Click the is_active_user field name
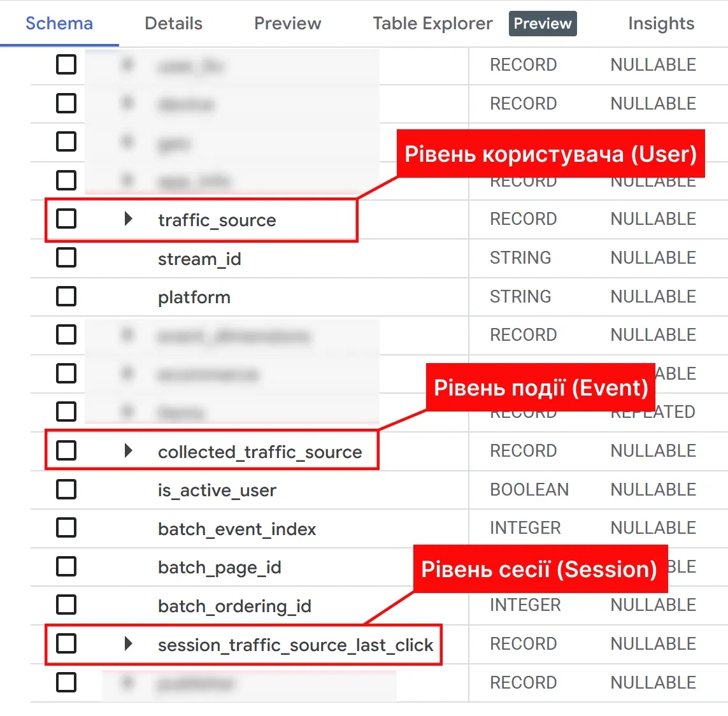This screenshot has height=716, width=728. 217,490
